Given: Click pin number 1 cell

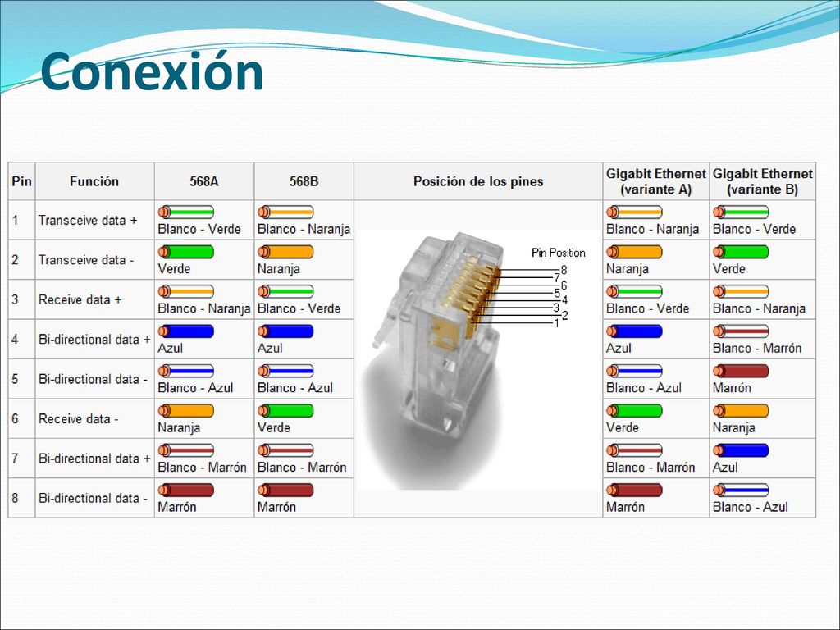Looking at the screenshot, I should point(21,220).
